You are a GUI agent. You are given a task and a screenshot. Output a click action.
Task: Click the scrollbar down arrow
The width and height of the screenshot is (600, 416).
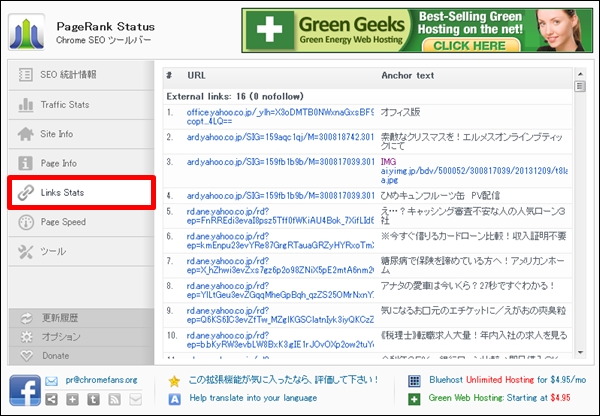pos(580,352)
